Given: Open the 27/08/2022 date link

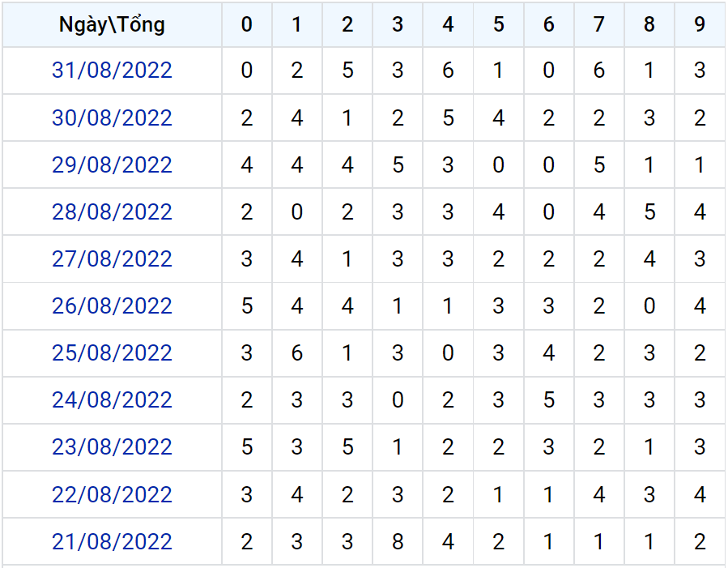Looking at the screenshot, I should pos(112,258).
